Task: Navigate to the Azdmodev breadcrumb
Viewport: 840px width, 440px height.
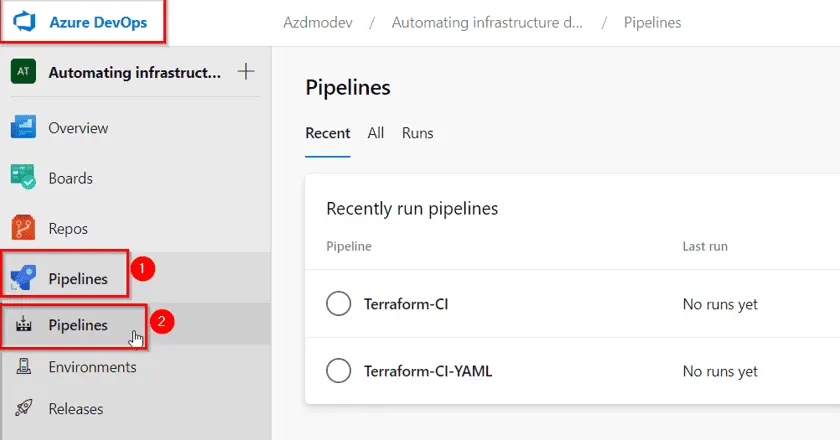Action: (x=318, y=23)
